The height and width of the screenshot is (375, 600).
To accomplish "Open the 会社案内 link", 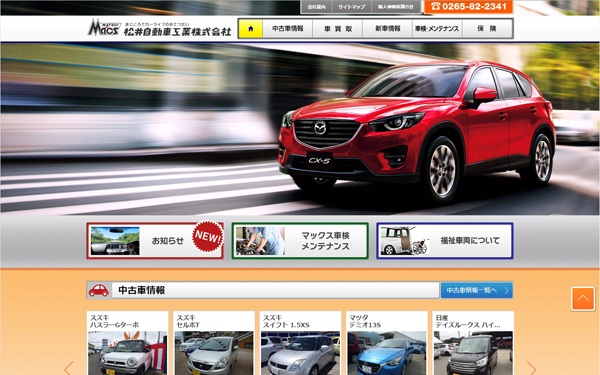I will pos(316,7).
